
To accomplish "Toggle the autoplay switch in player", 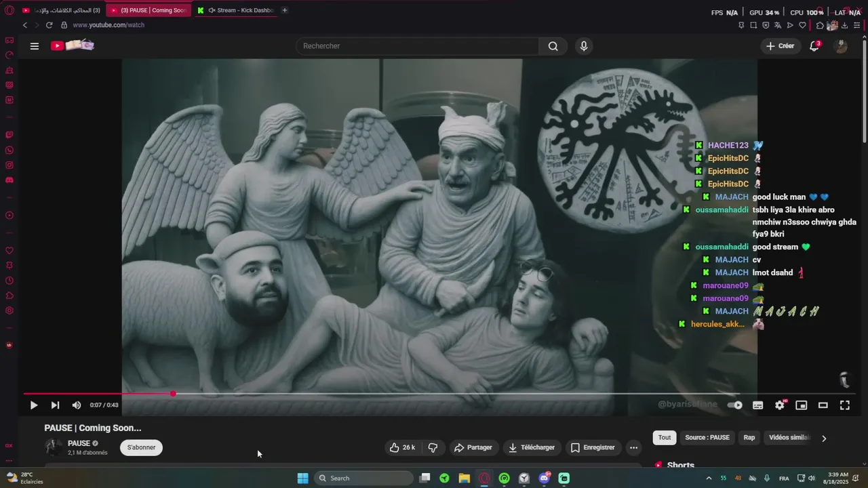I will (x=735, y=405).
